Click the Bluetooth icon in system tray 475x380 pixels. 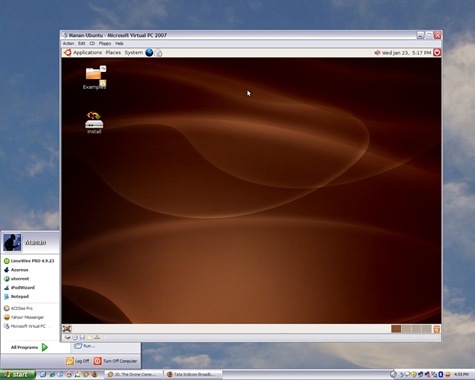(x=440, y=375)
